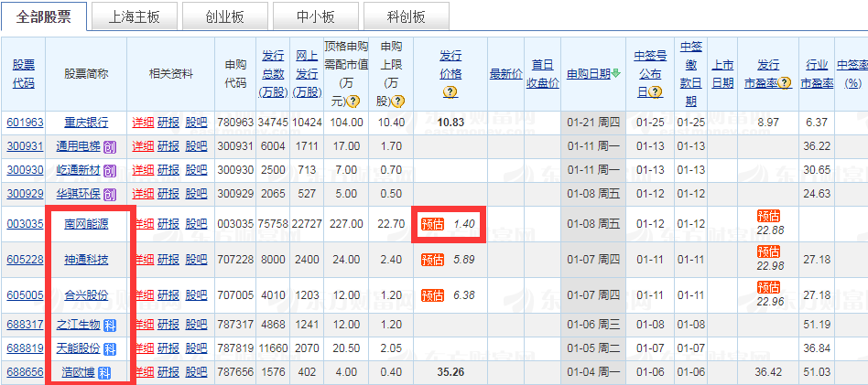Click 发行价格 value 35.26
868x385 pixels.
[450, 373]
